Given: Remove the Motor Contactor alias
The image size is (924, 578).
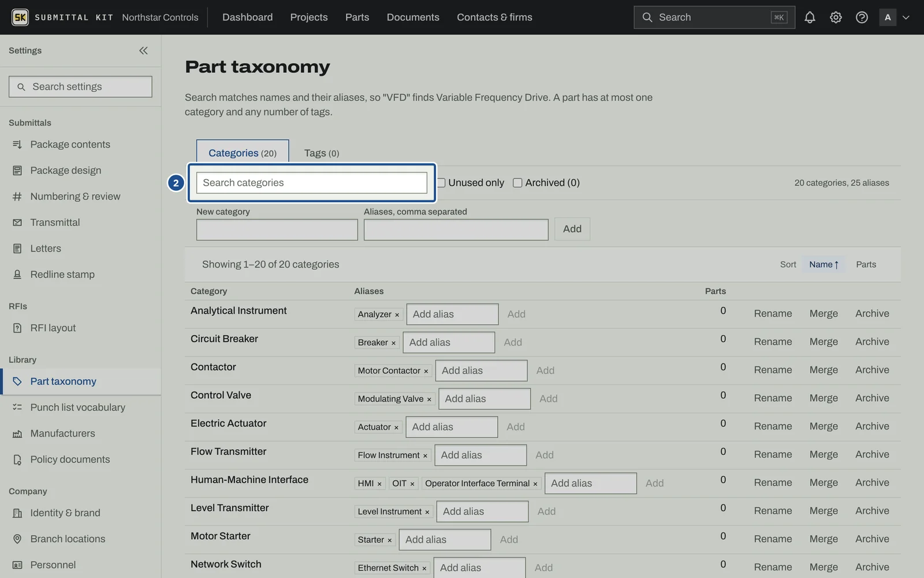Looking at the screenshot, I should [426, 371].
